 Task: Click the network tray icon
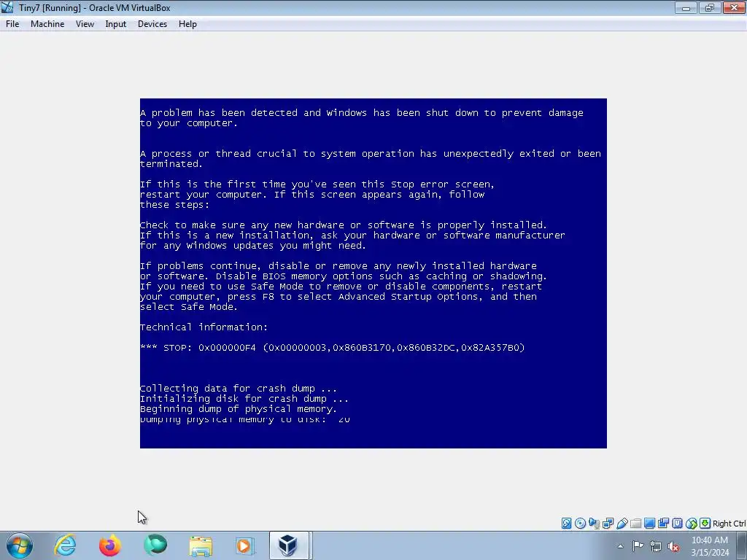[656, 547]
